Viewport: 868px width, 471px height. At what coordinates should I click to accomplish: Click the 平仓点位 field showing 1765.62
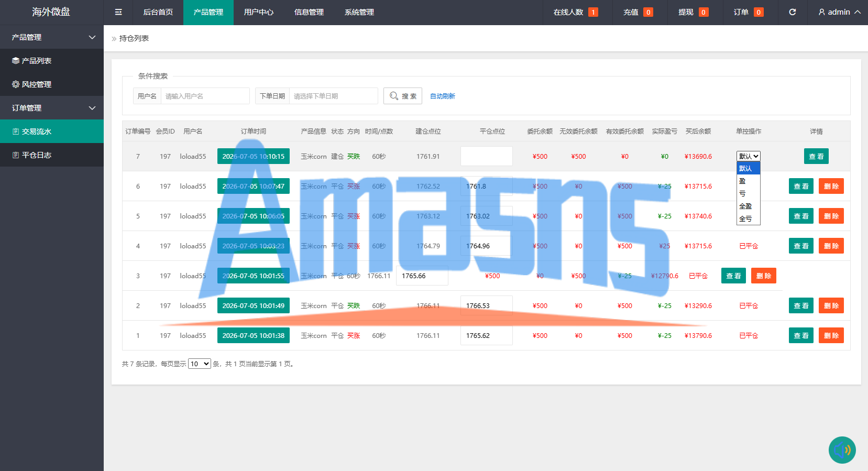coord(487,335)
